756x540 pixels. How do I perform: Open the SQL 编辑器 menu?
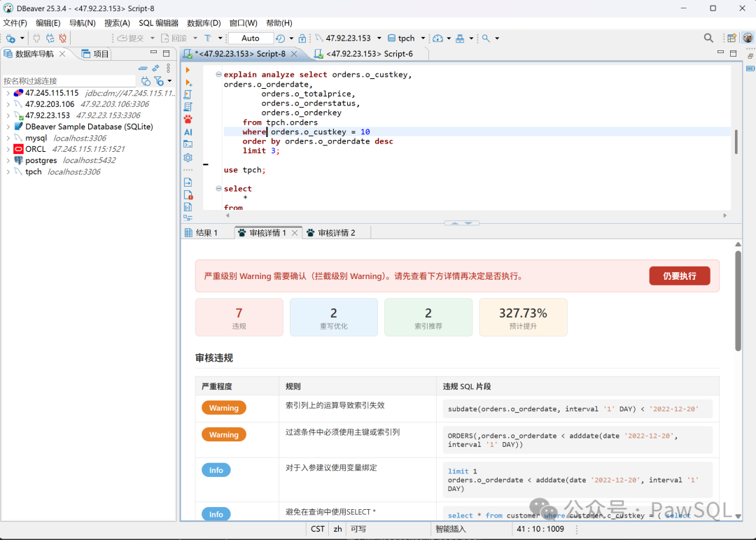click(x=159, y=23)
